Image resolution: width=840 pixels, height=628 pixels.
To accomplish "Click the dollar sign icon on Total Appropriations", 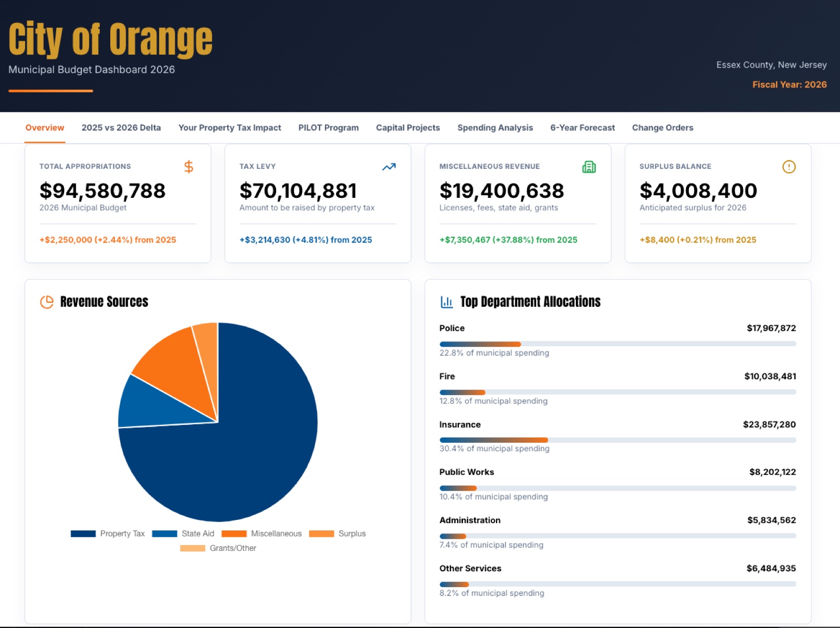I will click(x=188, y=167).
